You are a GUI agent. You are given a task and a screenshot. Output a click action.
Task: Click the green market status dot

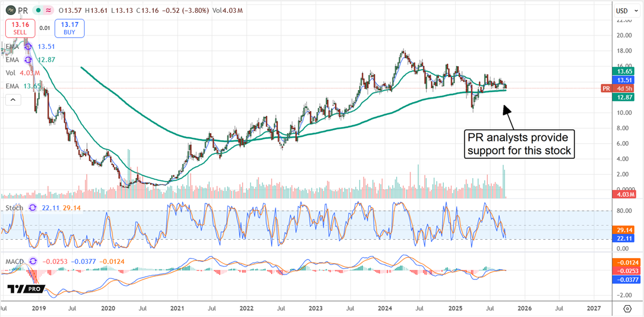point(38,10)
